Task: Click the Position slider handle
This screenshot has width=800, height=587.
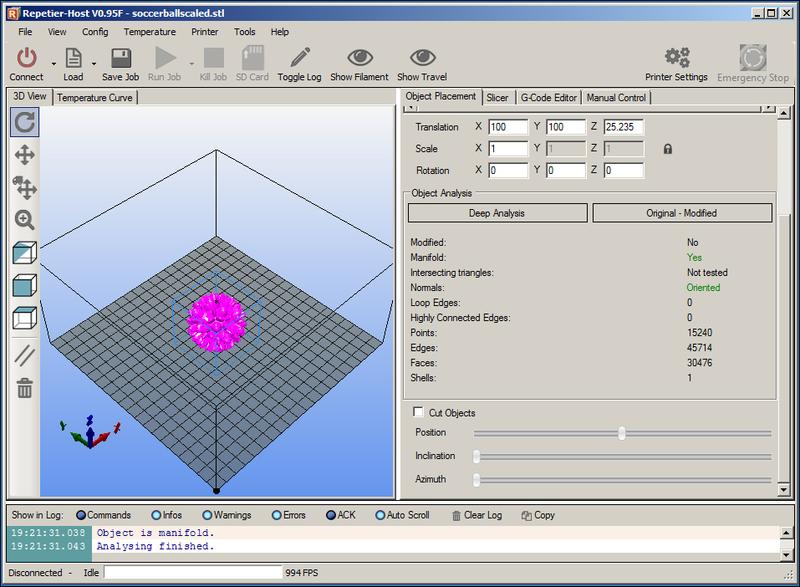Action: click(622, 433)
